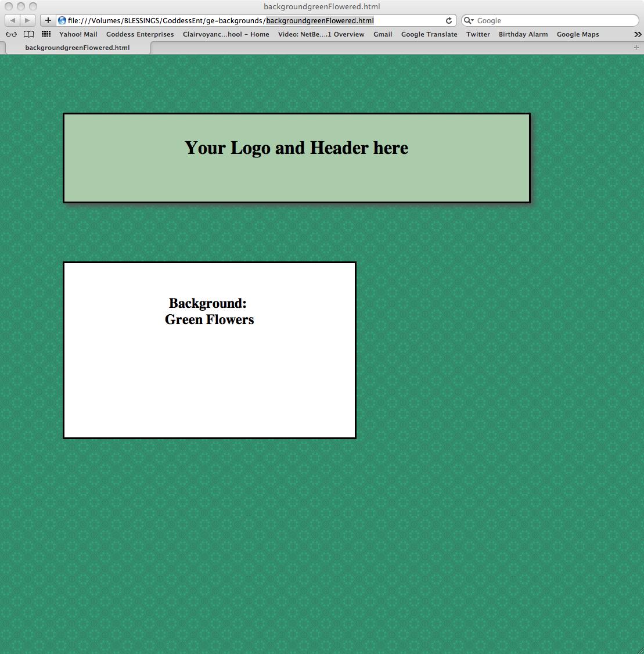Open the search engine magnifier dropdown
The image size is (644, 654).
(x=469, y=21)
